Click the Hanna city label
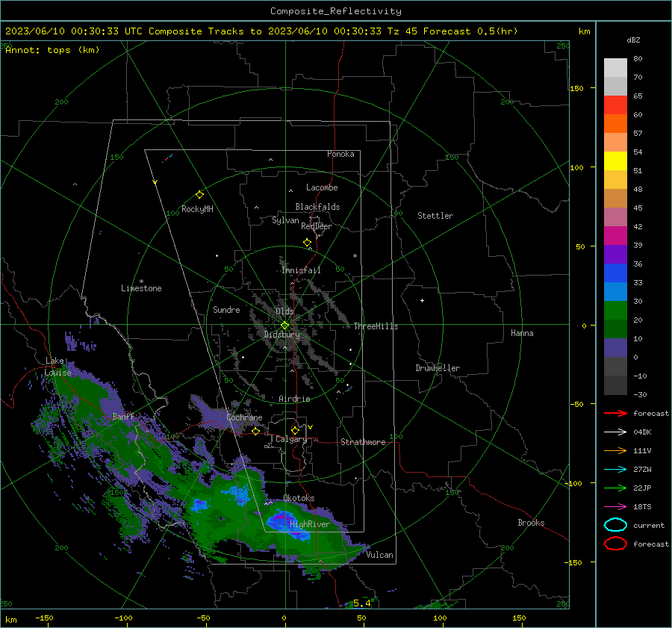672x628 pixels. point(522,333)
